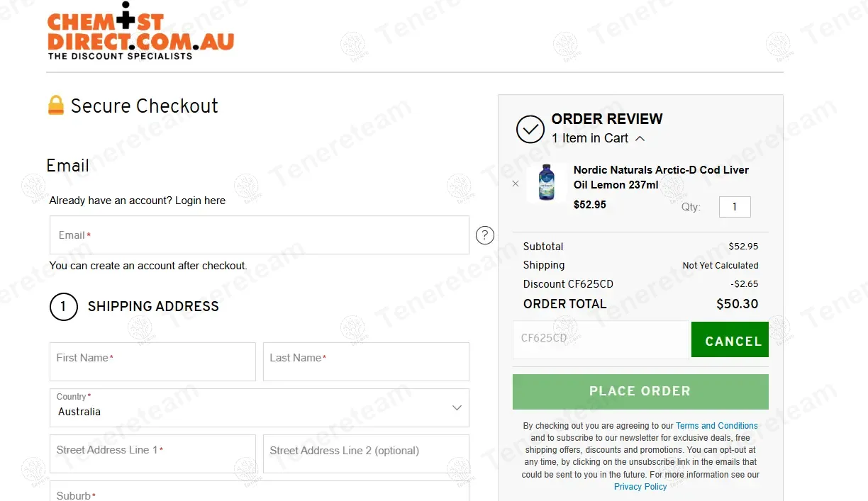Open the Country dropdown
868x501 pixels.
(260, 407)
